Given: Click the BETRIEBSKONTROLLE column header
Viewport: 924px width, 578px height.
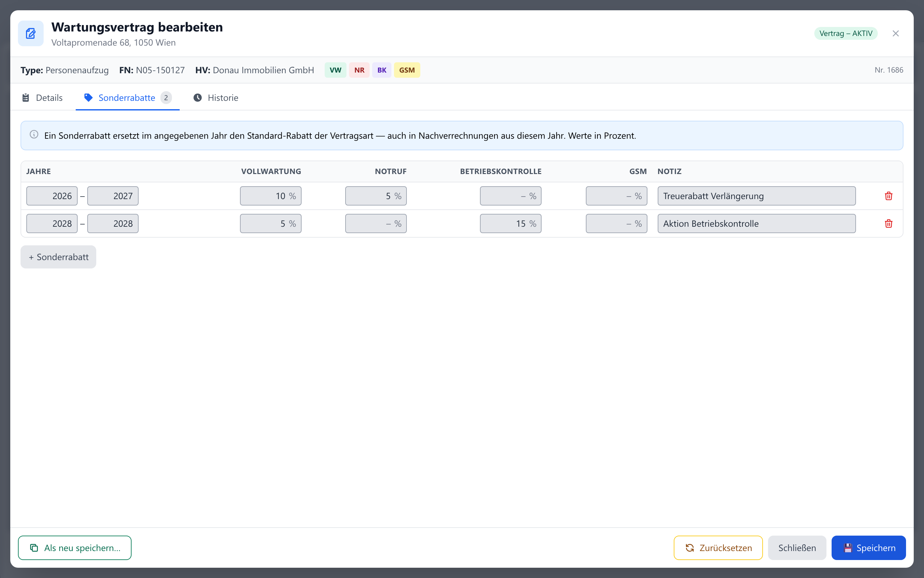Looking at the screenshot, I should tap(501, 171).
